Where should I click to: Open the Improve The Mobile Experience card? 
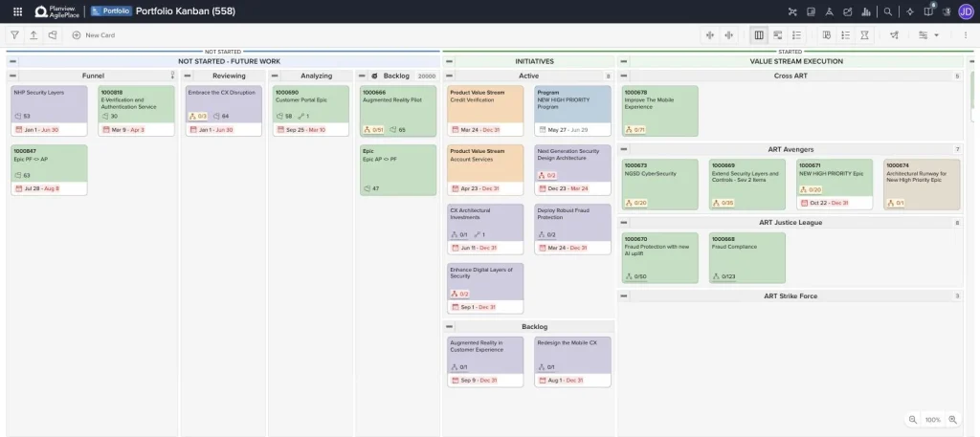(x=660, y=111)
